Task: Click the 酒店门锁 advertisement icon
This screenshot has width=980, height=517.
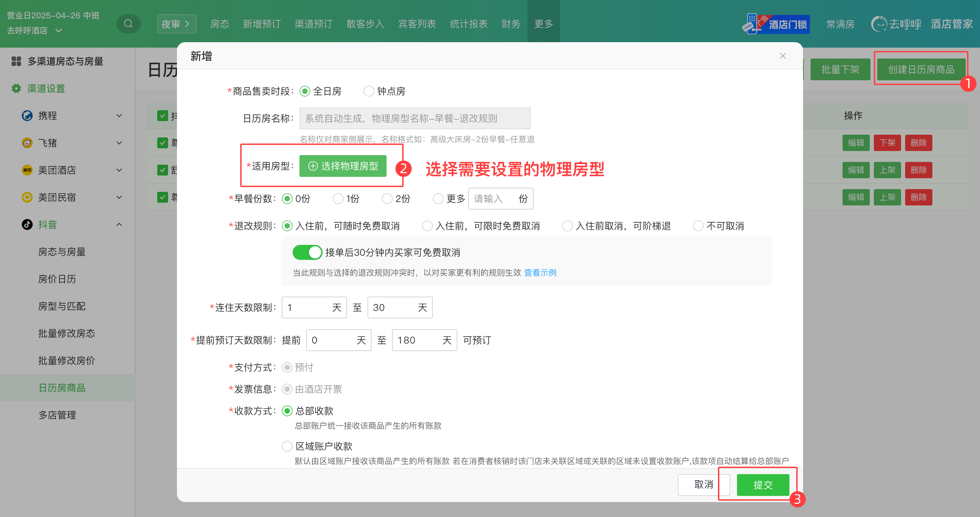Action: (x=776, y=24)
